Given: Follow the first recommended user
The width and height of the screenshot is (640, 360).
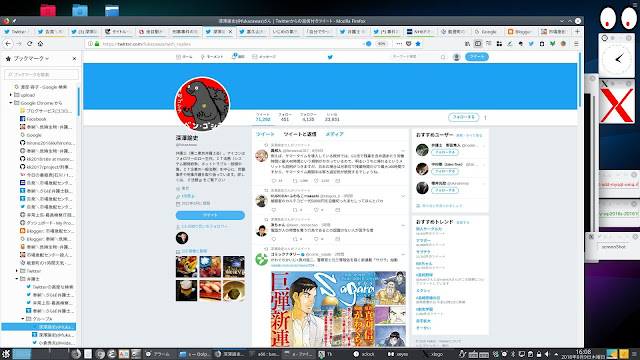Looking at the screenshot, I should 445,152.
